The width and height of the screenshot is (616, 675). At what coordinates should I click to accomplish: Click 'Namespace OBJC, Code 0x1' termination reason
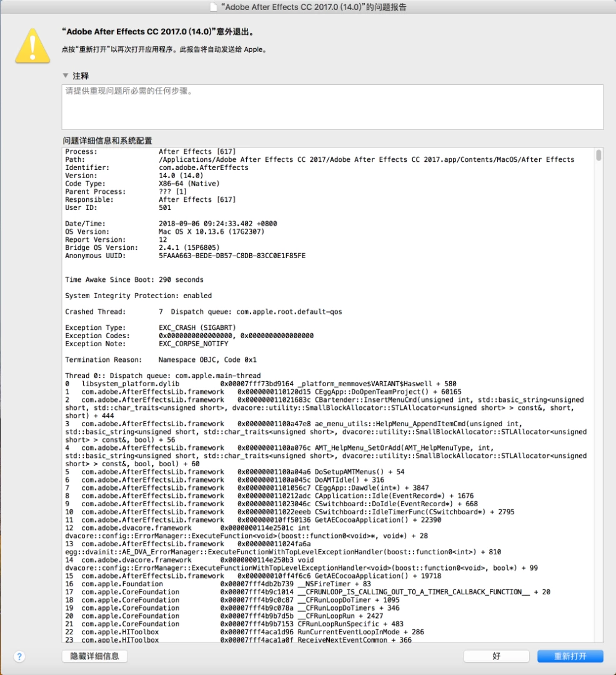tap(207, 359)
